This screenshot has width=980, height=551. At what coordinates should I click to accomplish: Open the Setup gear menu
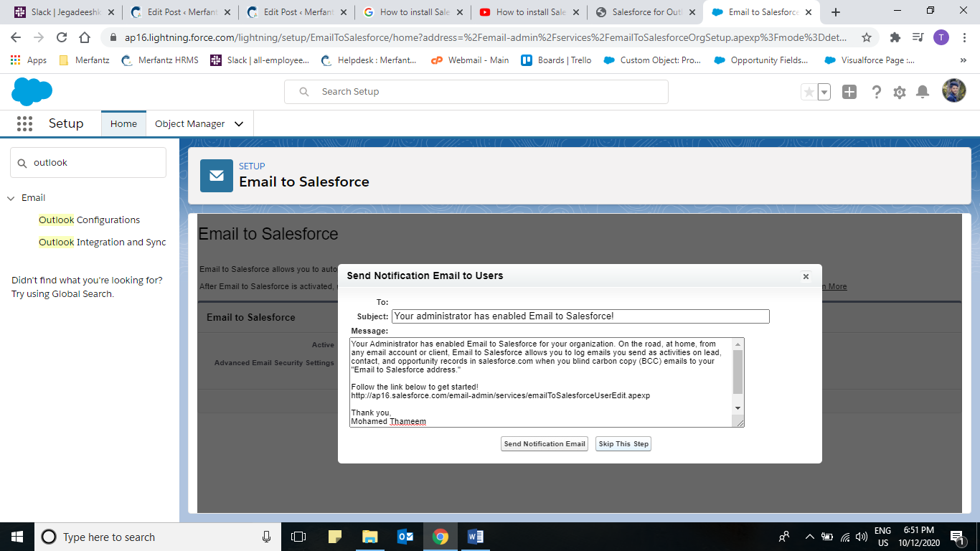899,92
